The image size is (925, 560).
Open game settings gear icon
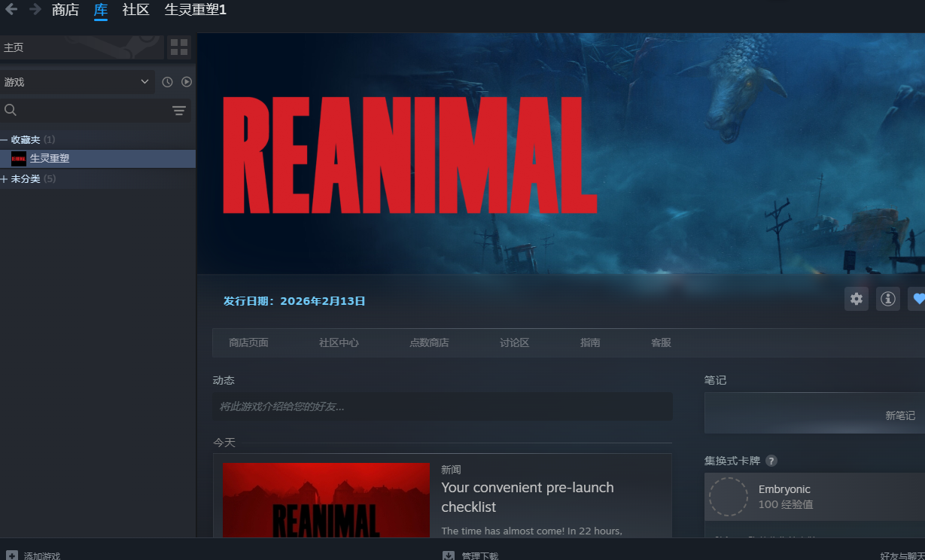point(857,299)
